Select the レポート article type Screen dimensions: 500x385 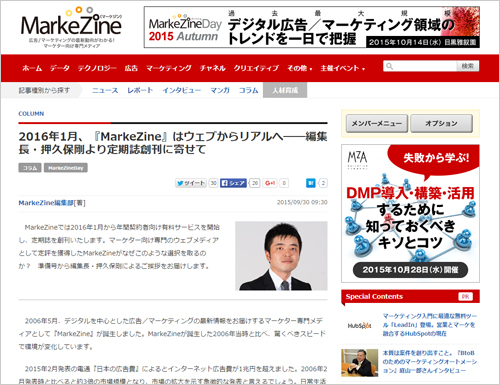140,90
